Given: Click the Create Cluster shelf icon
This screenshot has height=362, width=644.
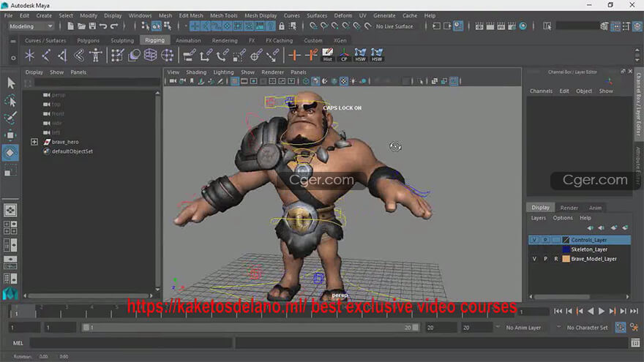Looking at the screenshot, I should point(167,55).
